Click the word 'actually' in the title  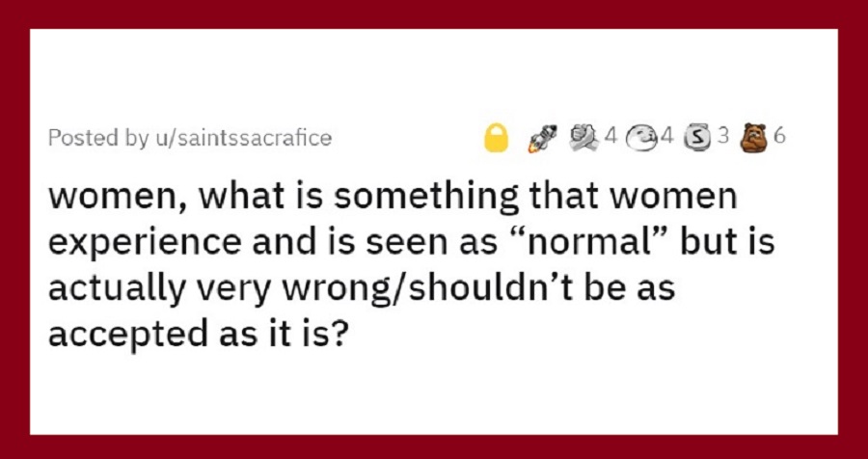(x=115, y=291)
